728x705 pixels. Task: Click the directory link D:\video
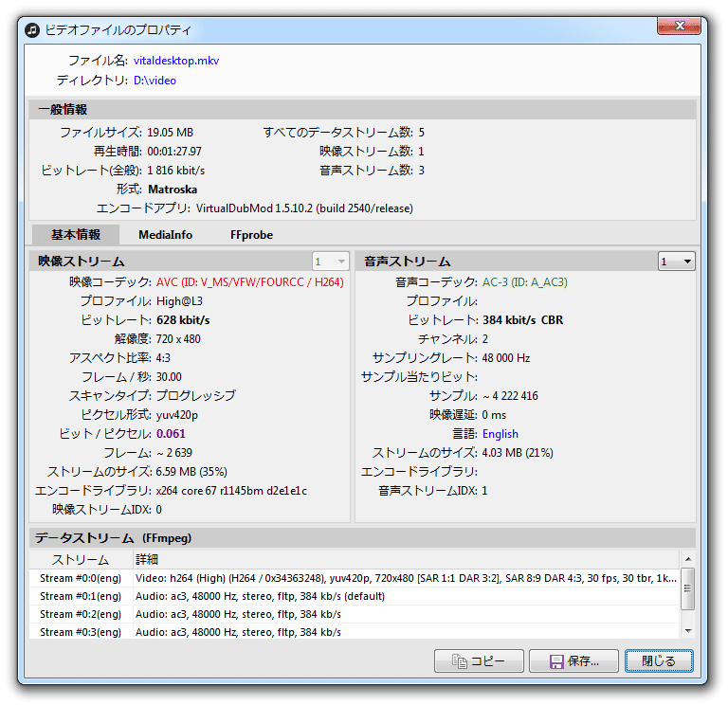[155, 81]
